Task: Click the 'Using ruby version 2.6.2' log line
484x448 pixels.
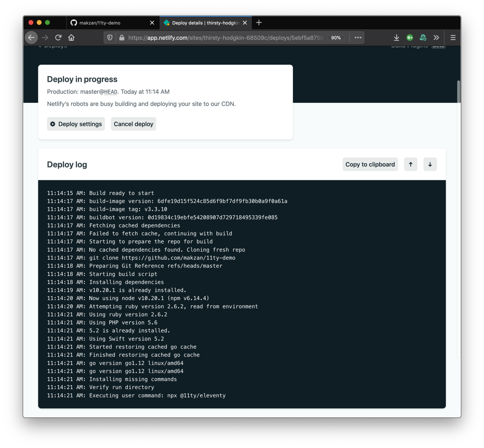Action: tap(107, 315)
